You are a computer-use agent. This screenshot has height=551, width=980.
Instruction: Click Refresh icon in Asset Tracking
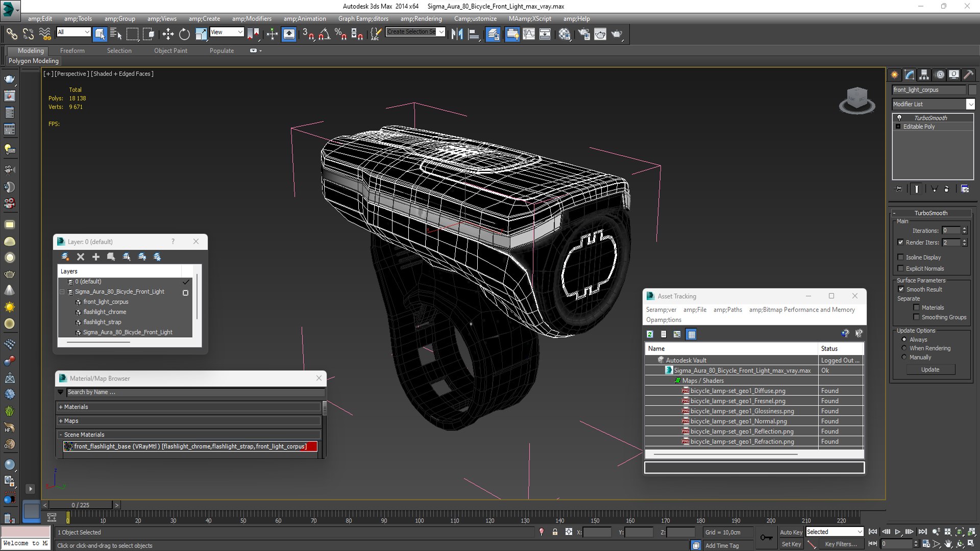click(x=650, y=334)
